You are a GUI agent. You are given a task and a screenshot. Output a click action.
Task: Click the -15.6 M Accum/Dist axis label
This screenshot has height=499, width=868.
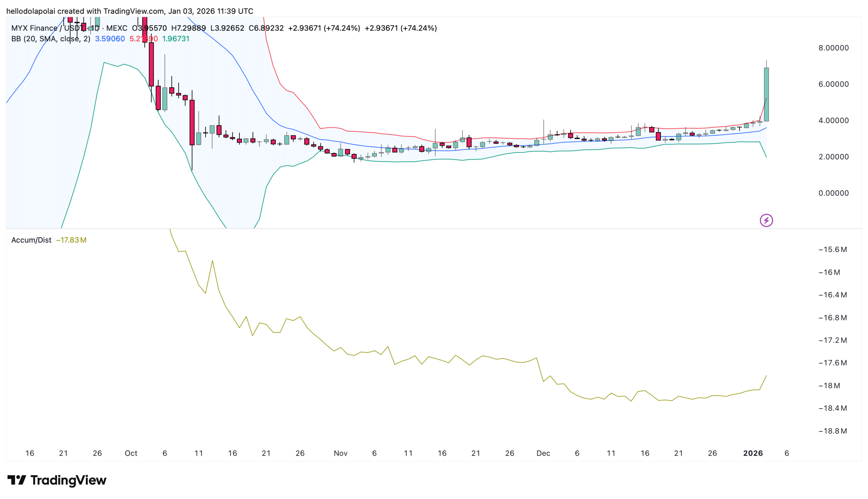(832, 249)
